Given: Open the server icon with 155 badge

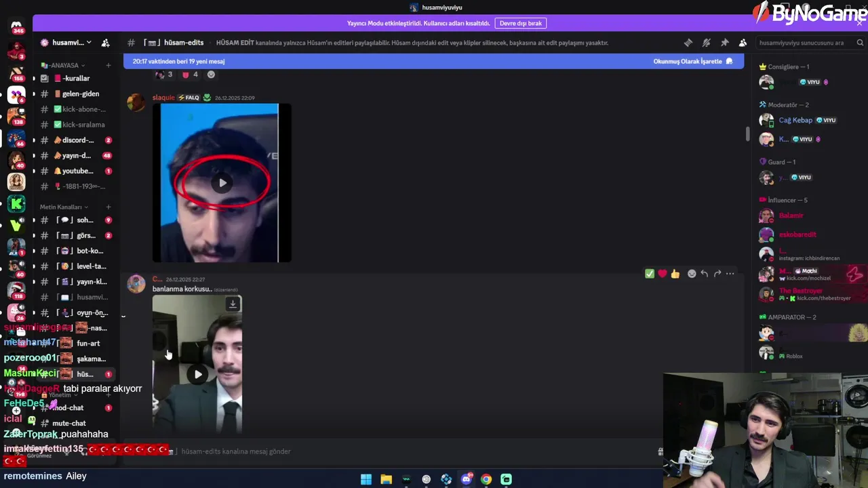Looking at the screenshot, I should 16,72.
